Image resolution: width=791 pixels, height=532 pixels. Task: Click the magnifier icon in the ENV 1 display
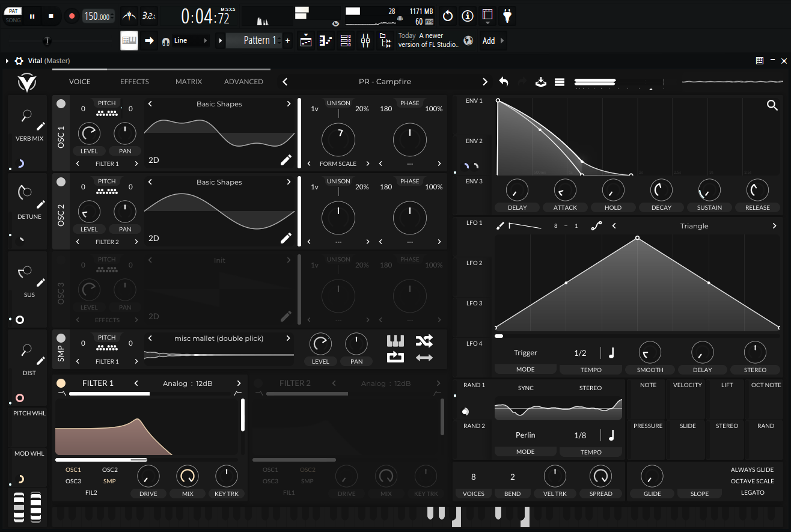tap(772, 106)
